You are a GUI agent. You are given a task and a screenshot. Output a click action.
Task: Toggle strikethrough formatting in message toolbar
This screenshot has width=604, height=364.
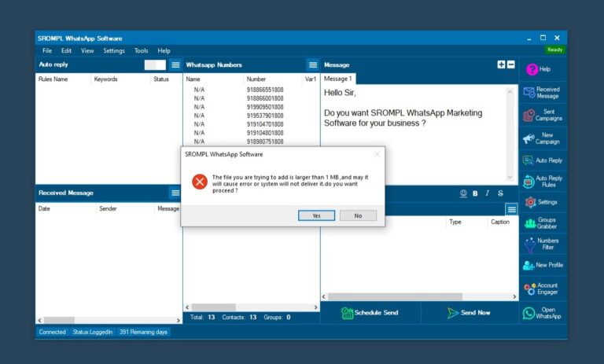500,193
